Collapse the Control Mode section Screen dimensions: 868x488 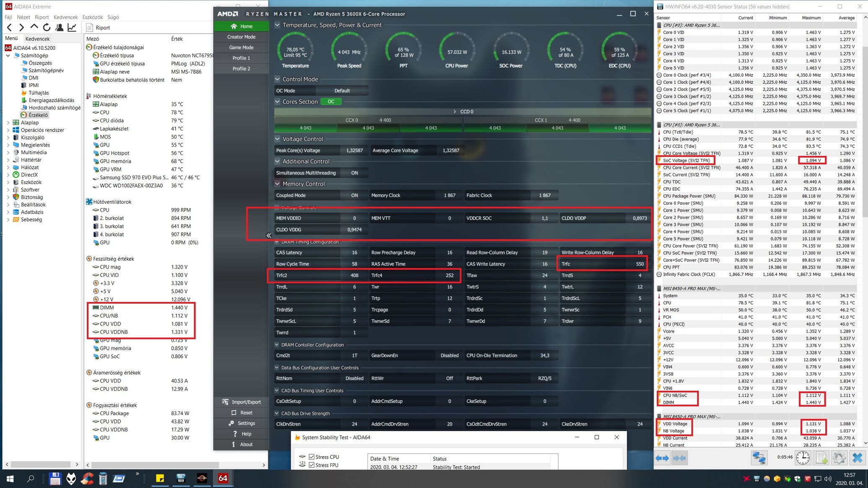[277, 79]
